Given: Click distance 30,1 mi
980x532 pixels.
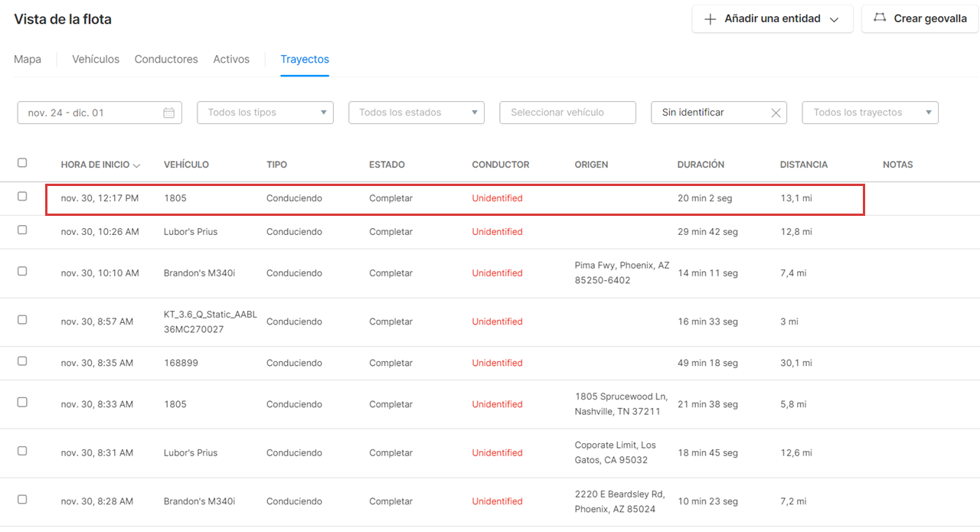Looking at the screenshot, I should pyautogui.click(x=796, y=363).
